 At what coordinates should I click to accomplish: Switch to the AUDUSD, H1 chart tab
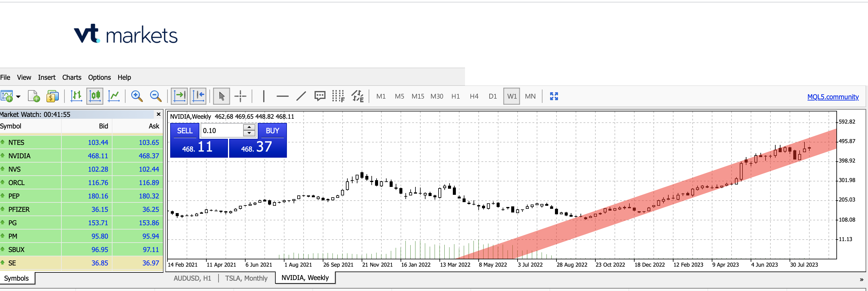click(192, 278)
